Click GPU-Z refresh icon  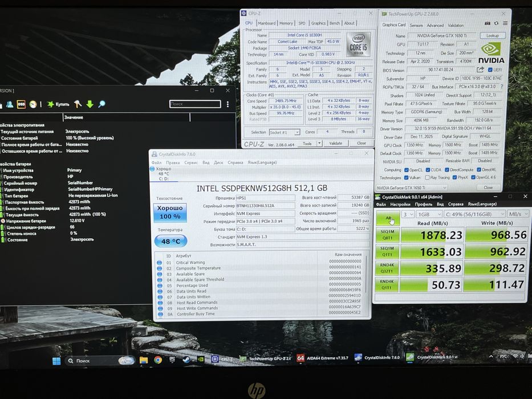click(x=496, y=23)
